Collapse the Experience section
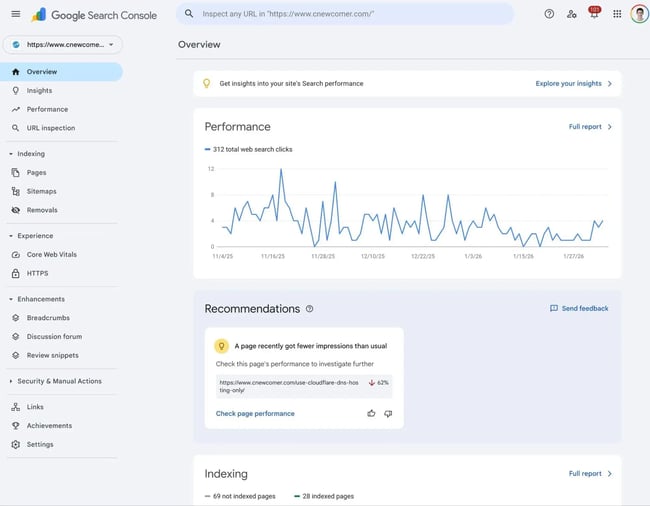This screenshot has width=650, height=506. (11, 236)
